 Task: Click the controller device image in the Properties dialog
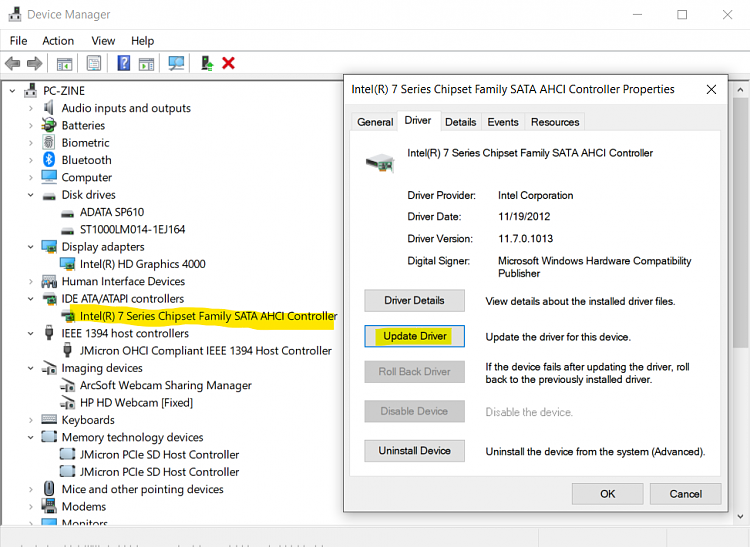point(380,163)
